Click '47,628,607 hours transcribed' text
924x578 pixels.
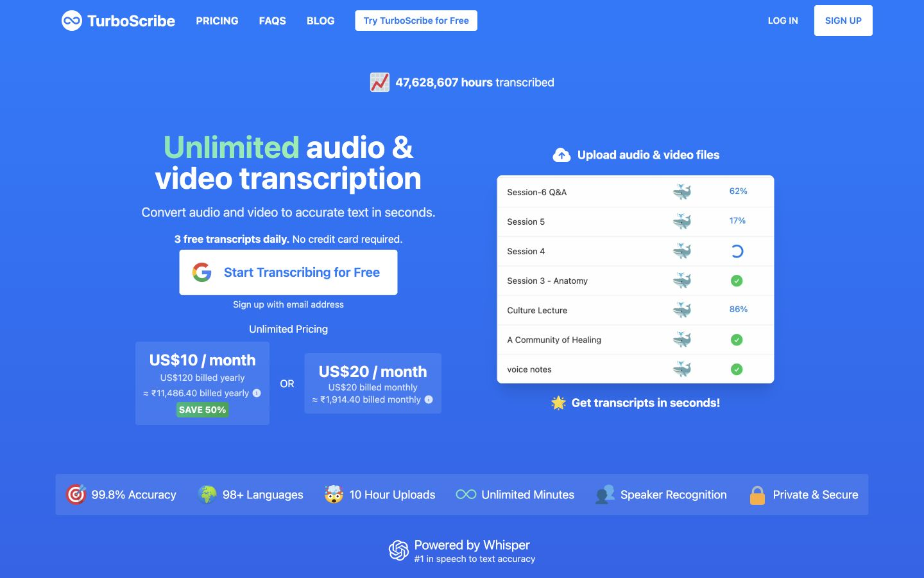click(x=475, y=82)
